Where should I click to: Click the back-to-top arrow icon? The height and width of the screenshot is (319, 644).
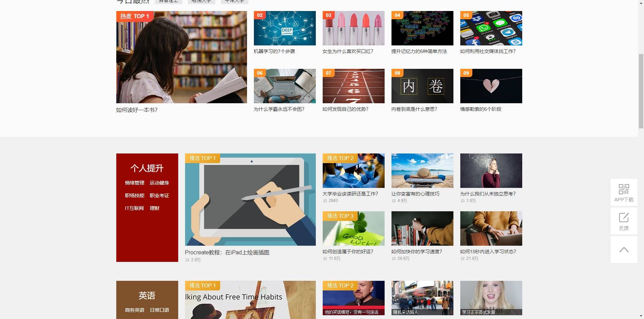(624, 250)
